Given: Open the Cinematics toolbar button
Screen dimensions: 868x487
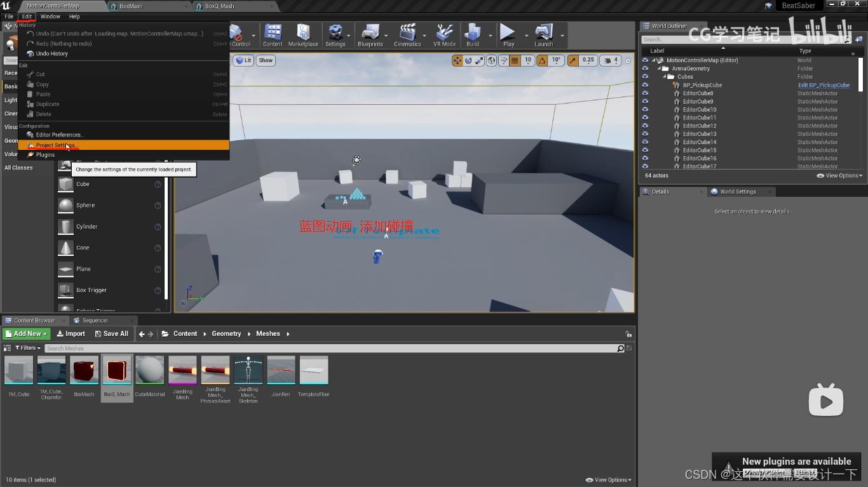Looking at the screenshot, I should coord(407,35).
